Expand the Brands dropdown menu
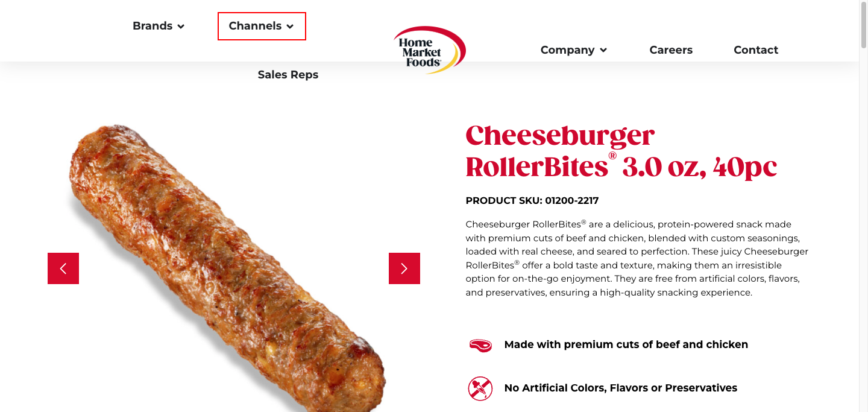Image resolution: width=868 pixels, height=412 pixels. (x=159, y=26)
